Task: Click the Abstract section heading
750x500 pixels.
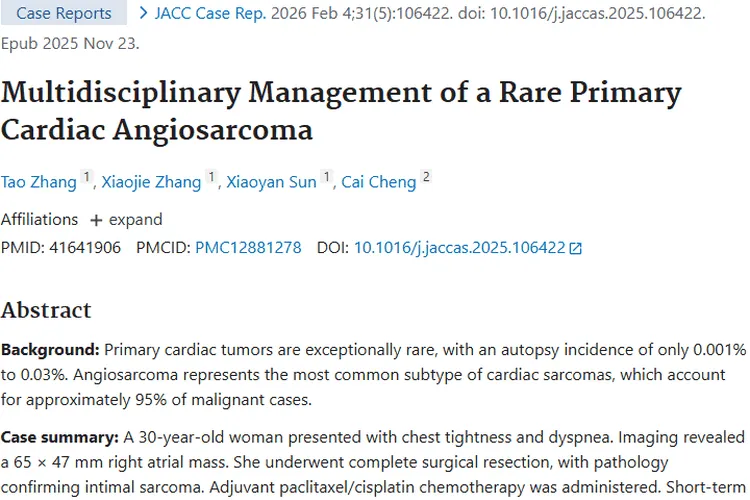Action: pos(46,310)
